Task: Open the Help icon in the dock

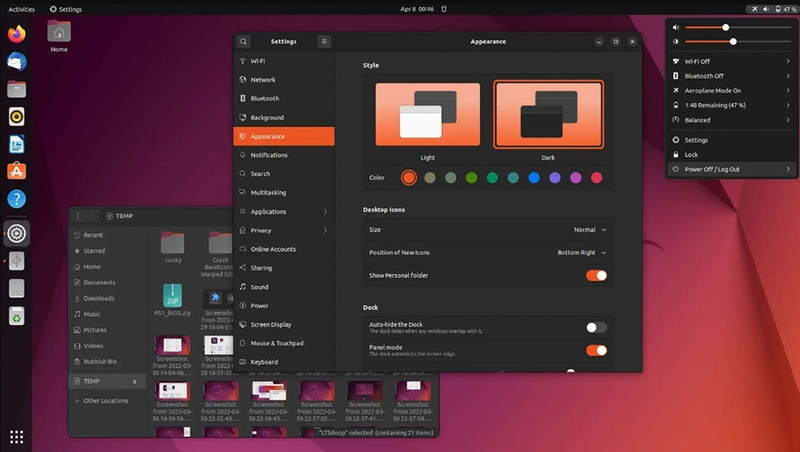Action: tap(16, 199)
